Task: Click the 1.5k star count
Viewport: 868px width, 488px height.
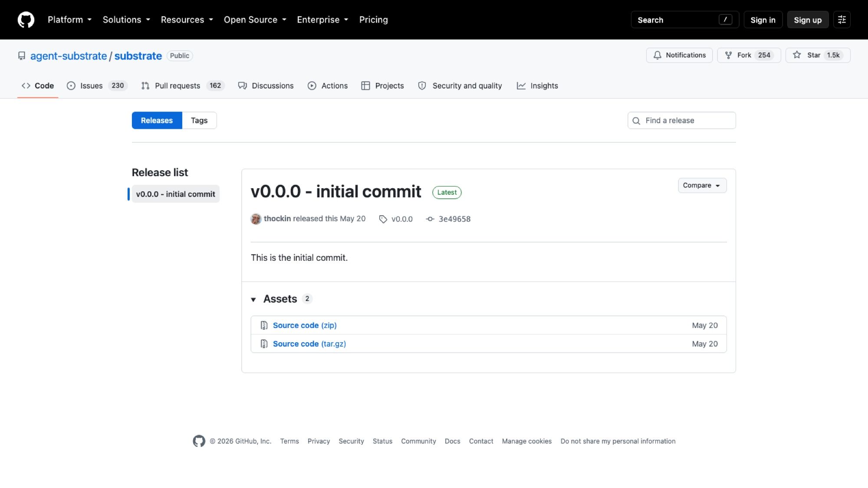Action: [833, 55]
